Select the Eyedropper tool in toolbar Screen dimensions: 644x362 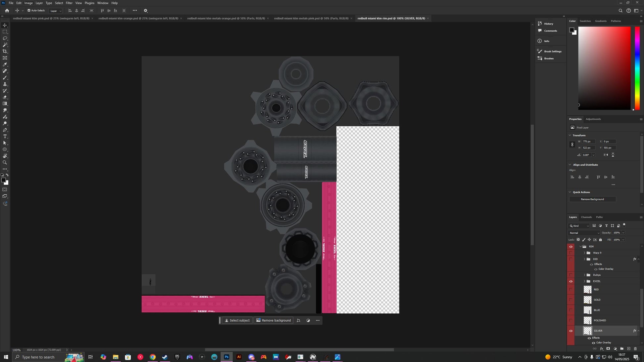coord(5,64)
